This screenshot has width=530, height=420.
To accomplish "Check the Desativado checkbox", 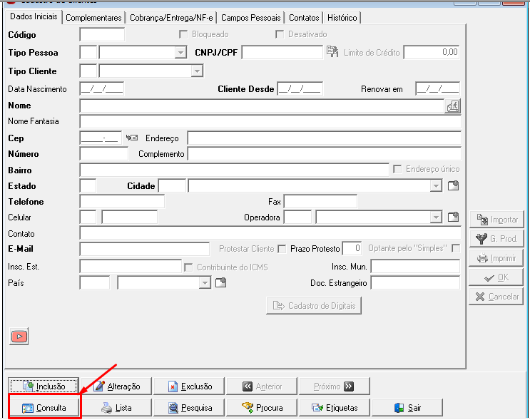I will coord(280,34).
